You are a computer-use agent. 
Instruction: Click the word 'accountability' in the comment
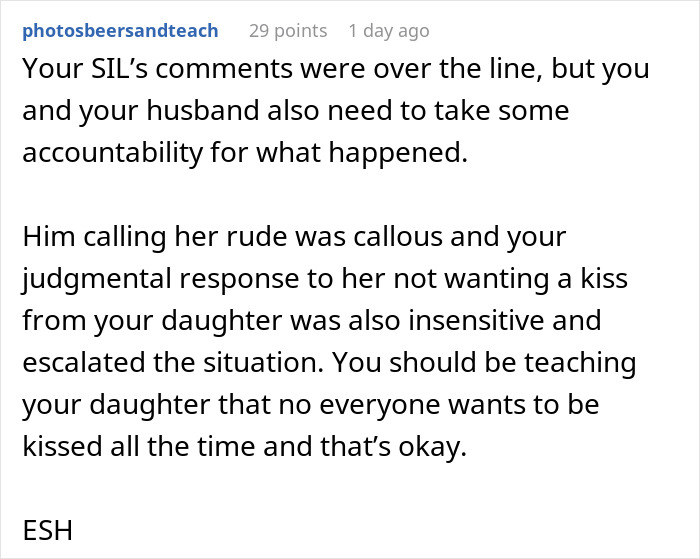(112, 153)
